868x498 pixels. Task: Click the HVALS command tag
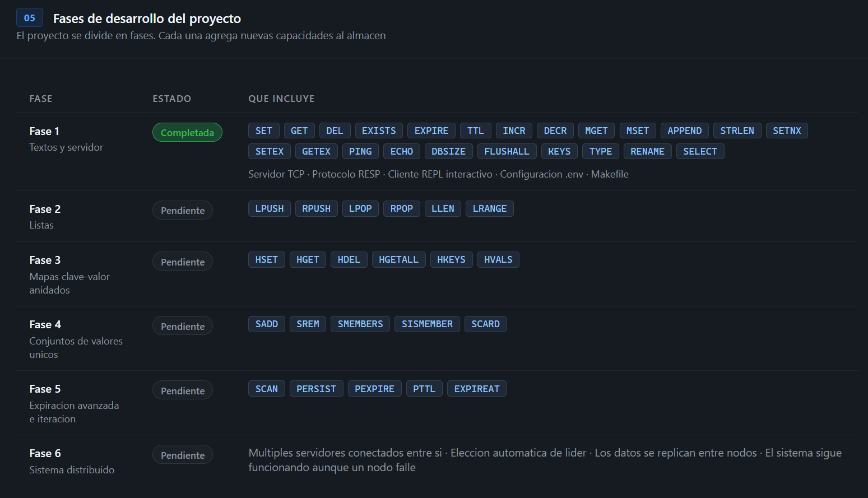click(498, 259)
